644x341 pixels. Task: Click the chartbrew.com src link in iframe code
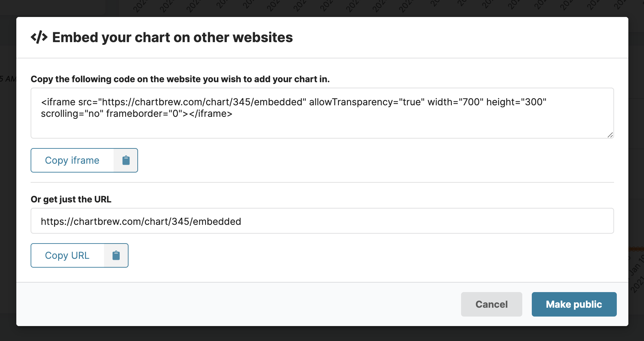[202, 102]
